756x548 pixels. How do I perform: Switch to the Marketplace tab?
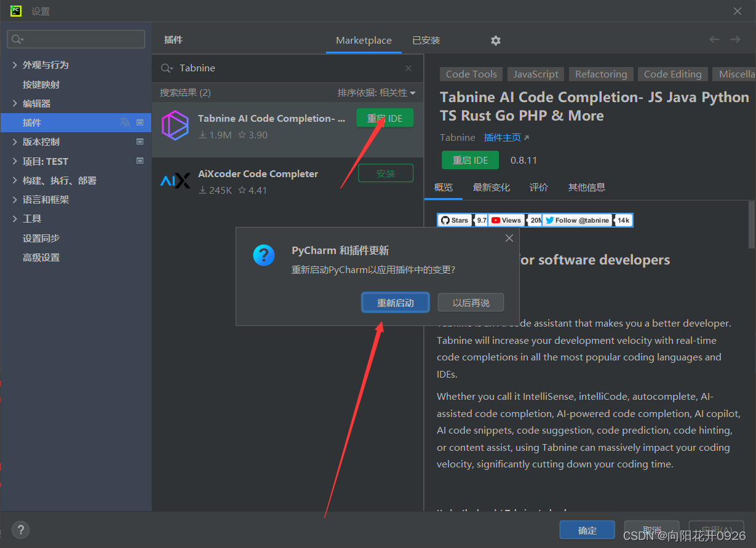click(364, 41)
